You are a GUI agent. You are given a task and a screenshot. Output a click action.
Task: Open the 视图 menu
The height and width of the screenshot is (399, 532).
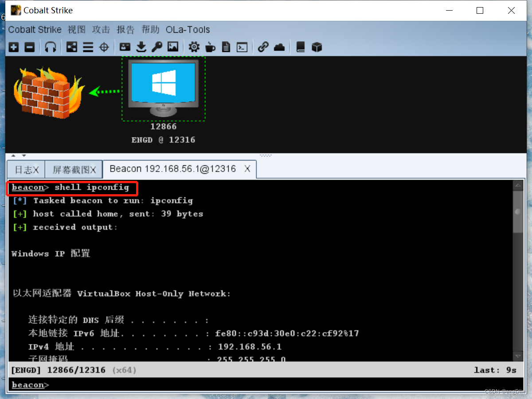pyautogui.click(x=77, y=30)
